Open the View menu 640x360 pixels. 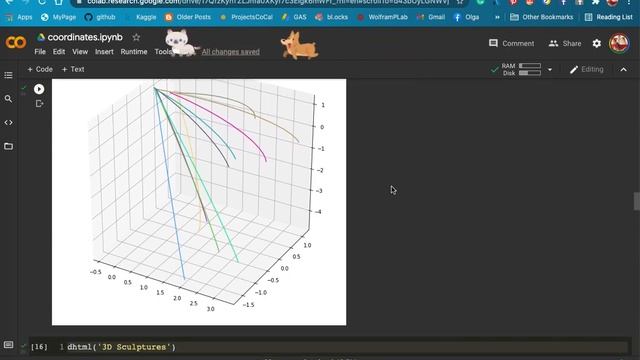coord(80,52)
